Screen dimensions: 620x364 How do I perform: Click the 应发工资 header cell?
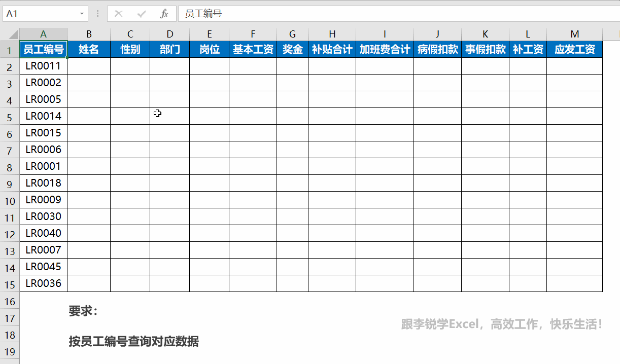click(575, 49)
